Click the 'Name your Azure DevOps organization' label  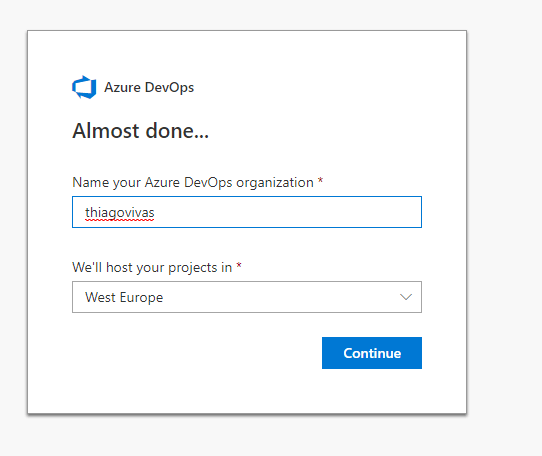193,183
